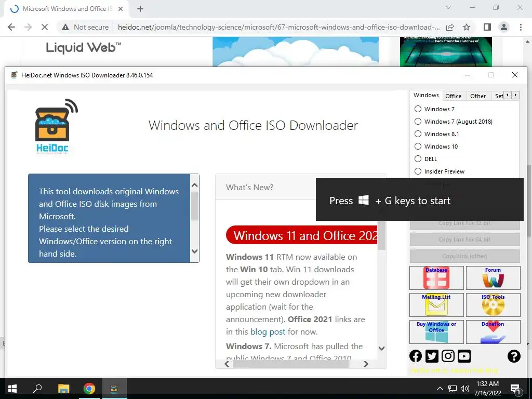Image resolution: width=532 pixels, height=399 pixels.
Task: Open Chrome profile avatar
Action: [504, 27]
